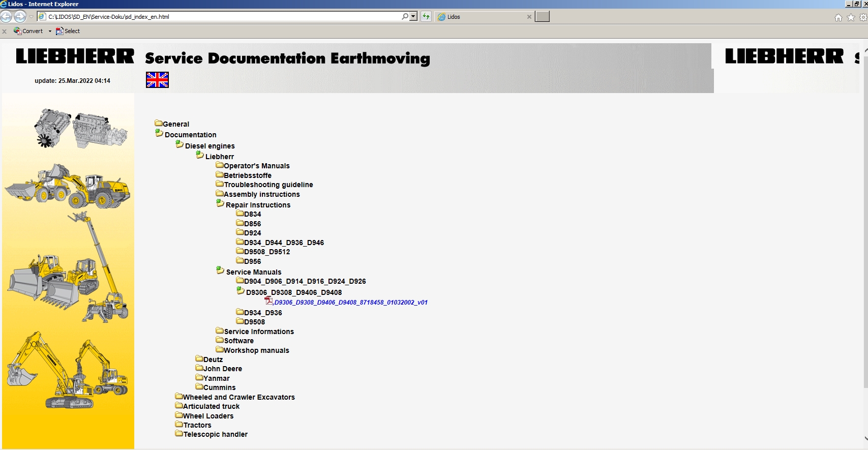Expand the Telescopic handler folder
Viewport: 868px width, 450px height.
coord(212,434)
